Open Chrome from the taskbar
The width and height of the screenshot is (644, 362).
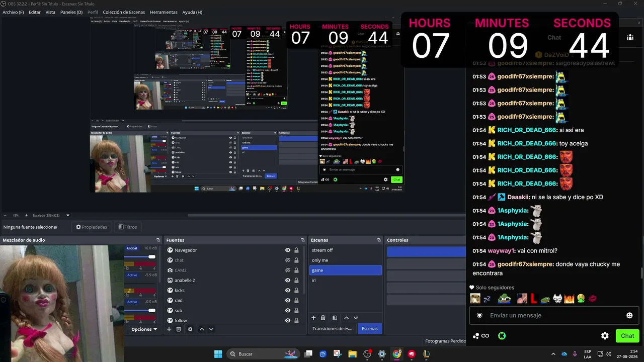tap(397, 354)
